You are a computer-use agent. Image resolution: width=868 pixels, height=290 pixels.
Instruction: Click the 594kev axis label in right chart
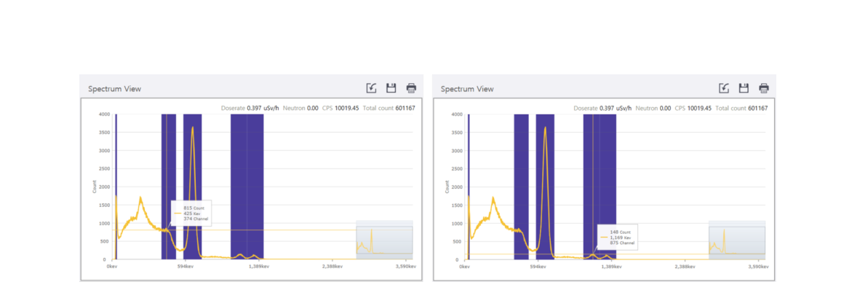[538, 267]
